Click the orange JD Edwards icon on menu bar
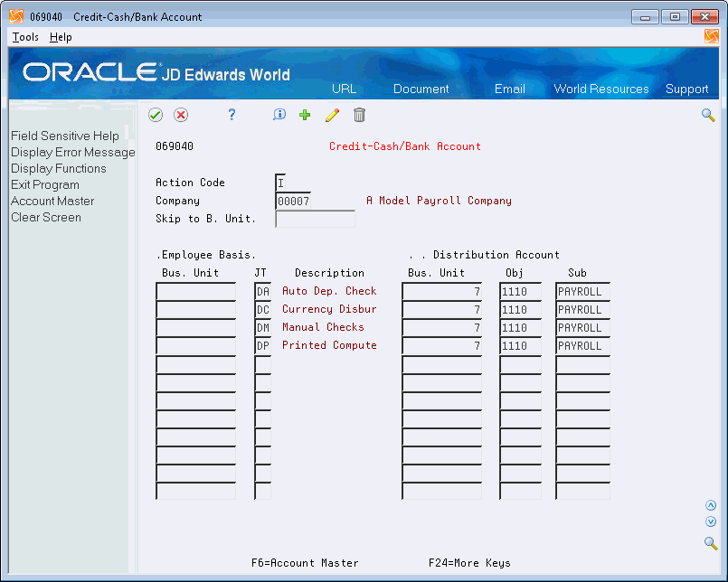This screenshot has height=582, width=728. pos(711,36)
